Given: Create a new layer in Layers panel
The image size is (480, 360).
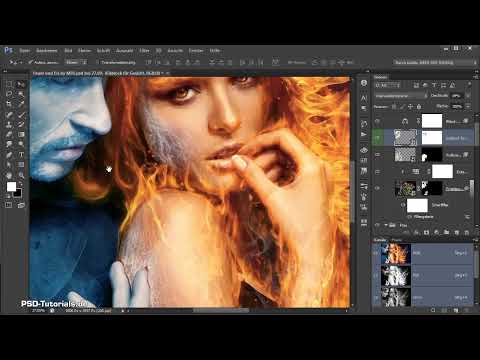Looking at the screenshot, I should click(x=457, y=232).
